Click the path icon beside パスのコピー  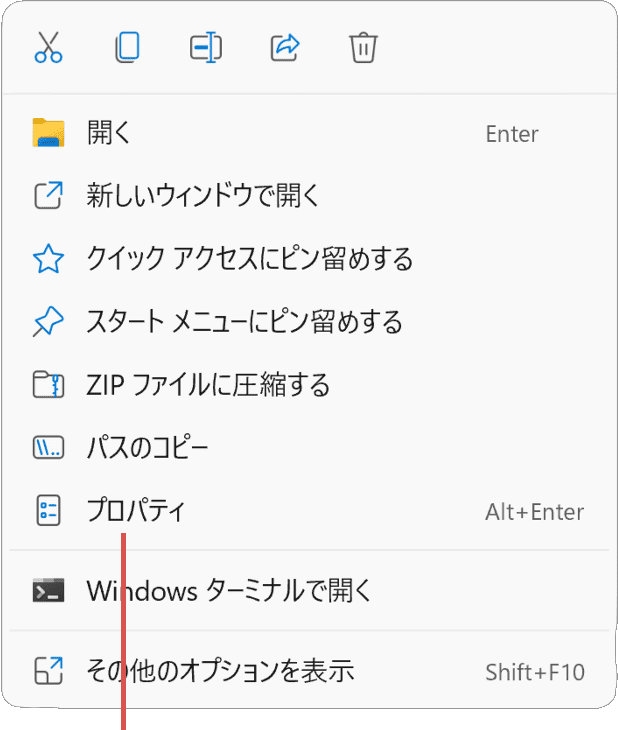click(48, 447)
